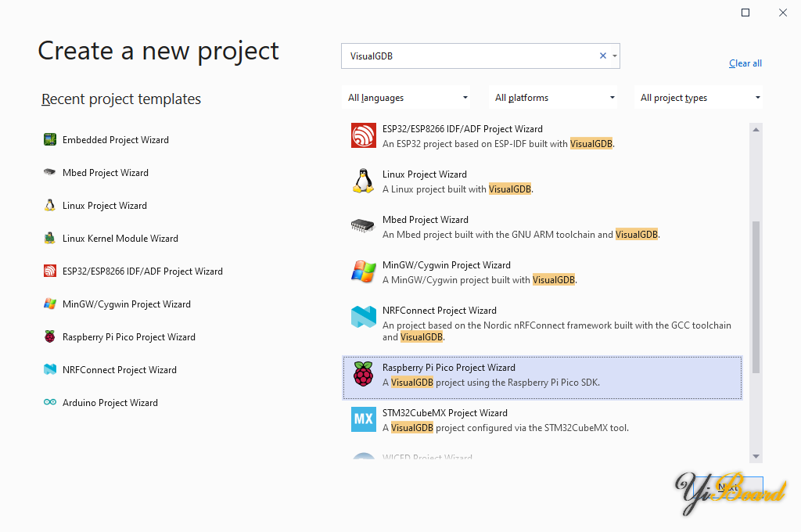Image resolution: width=801 pixels, height=532 pixels.
Task: Click the Embedded Project Wizard chip icon
Action: [49, 139]
